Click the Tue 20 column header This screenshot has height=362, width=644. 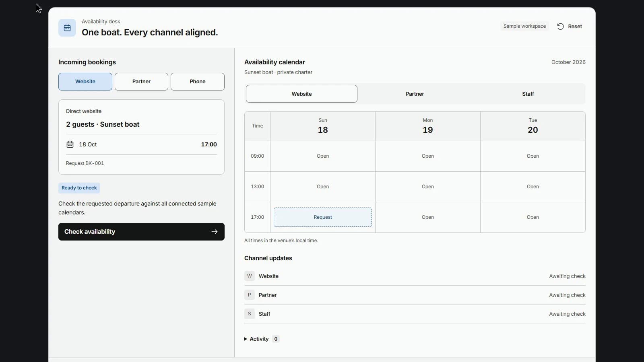(533, 126)
